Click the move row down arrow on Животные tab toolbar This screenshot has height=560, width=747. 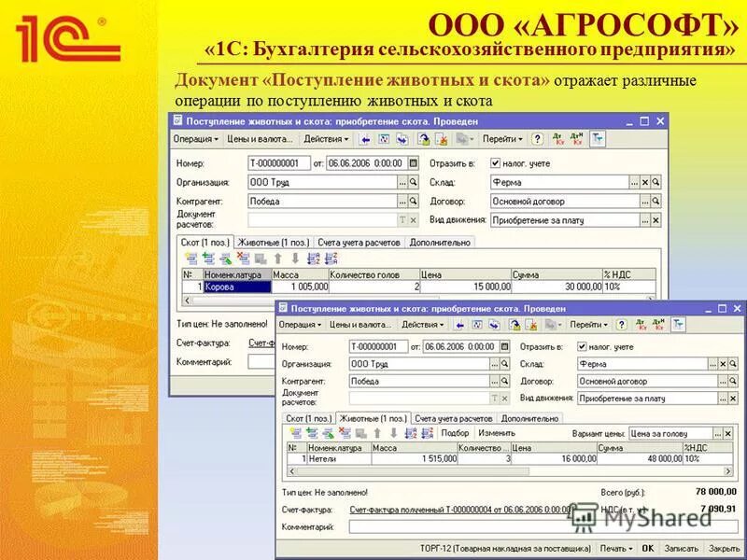tap(393, 433)
